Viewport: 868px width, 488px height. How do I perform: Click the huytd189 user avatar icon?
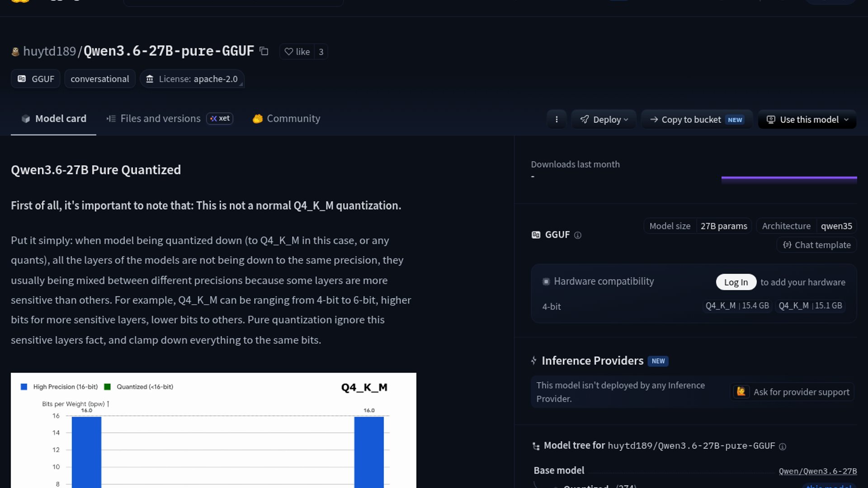[15, 52]
